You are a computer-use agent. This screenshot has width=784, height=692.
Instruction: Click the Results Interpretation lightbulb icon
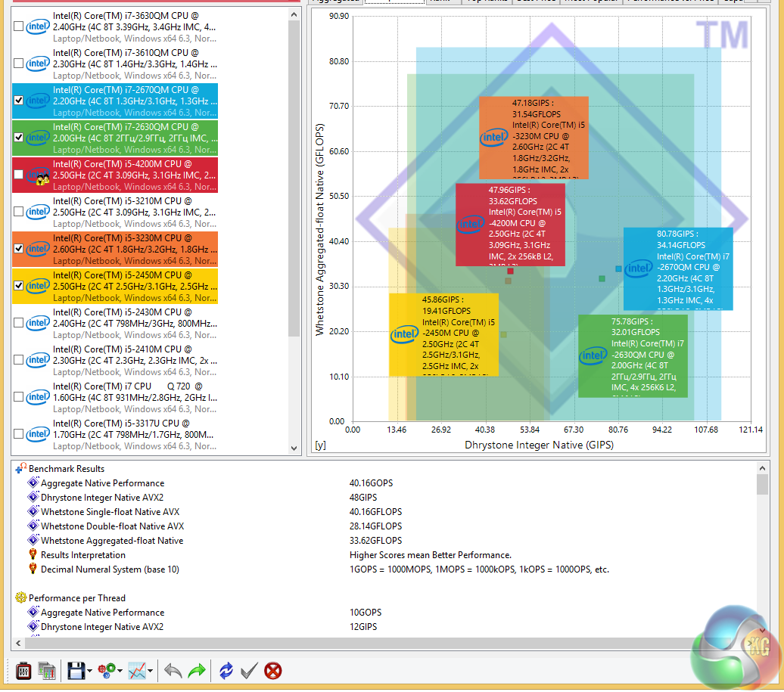(x=33, y=554)
